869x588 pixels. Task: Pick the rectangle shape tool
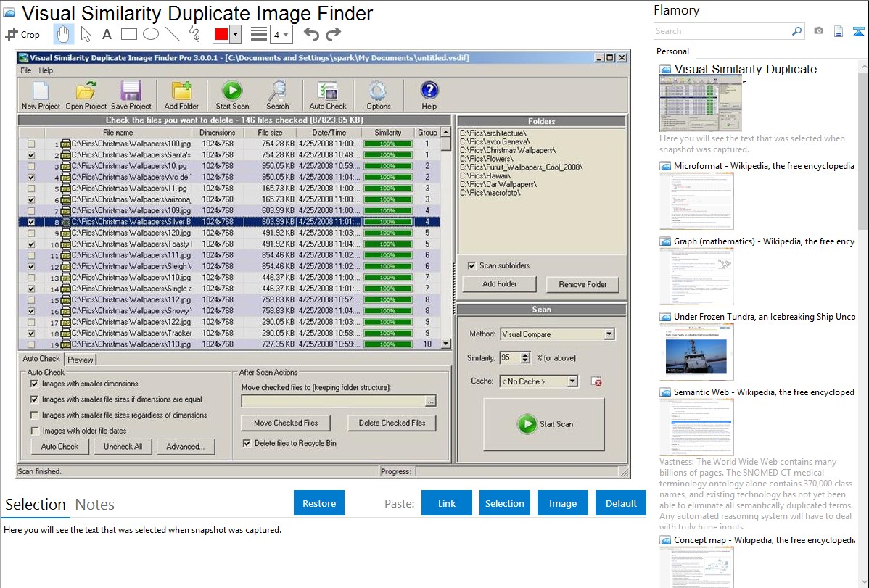[x=128, y=34]
